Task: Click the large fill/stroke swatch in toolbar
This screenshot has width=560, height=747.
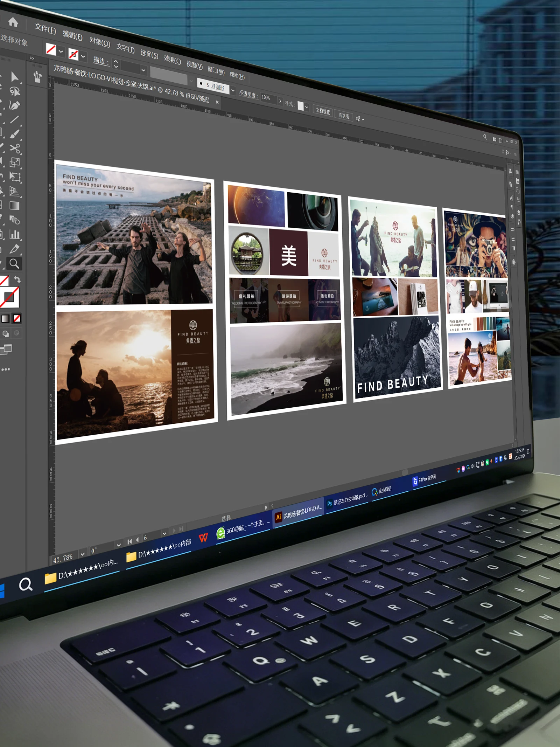Action: (9, 297)
